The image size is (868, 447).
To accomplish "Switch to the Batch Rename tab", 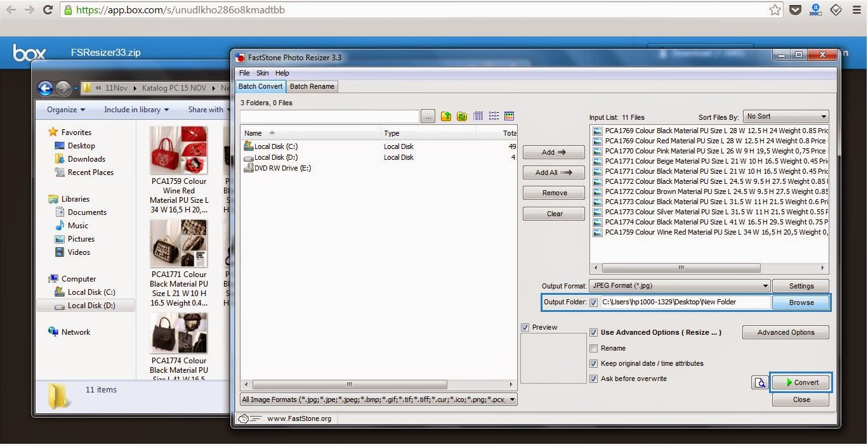I will (x=312, y=86).
